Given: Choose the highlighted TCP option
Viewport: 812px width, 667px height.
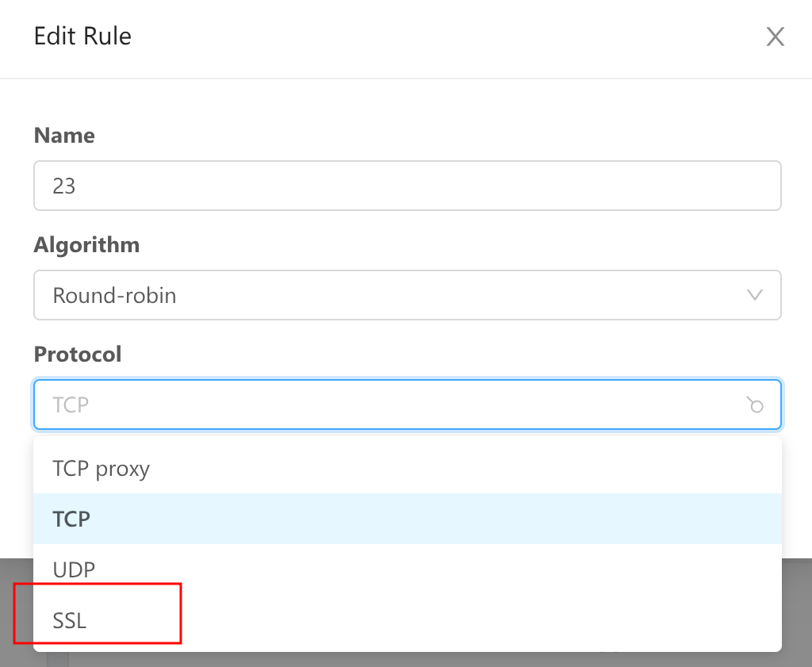Looking at the screenshot, I should point(407,519).
